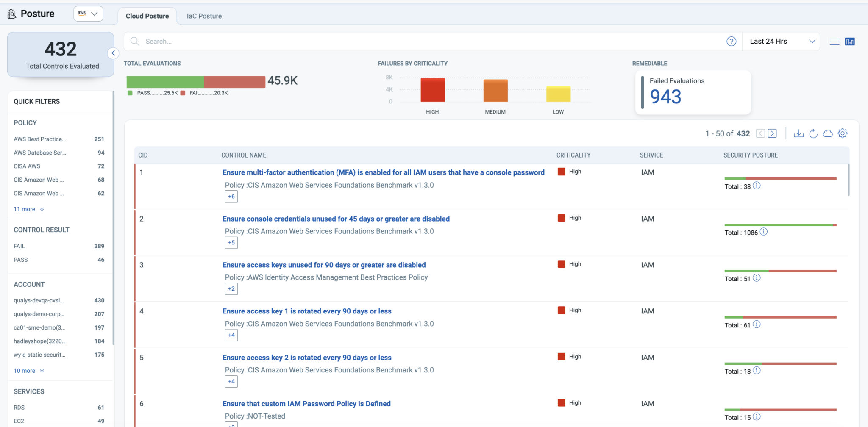This screenshot has height=427, width=868.
Task: Switch to chart dashboard view icon
Action: 850,42
